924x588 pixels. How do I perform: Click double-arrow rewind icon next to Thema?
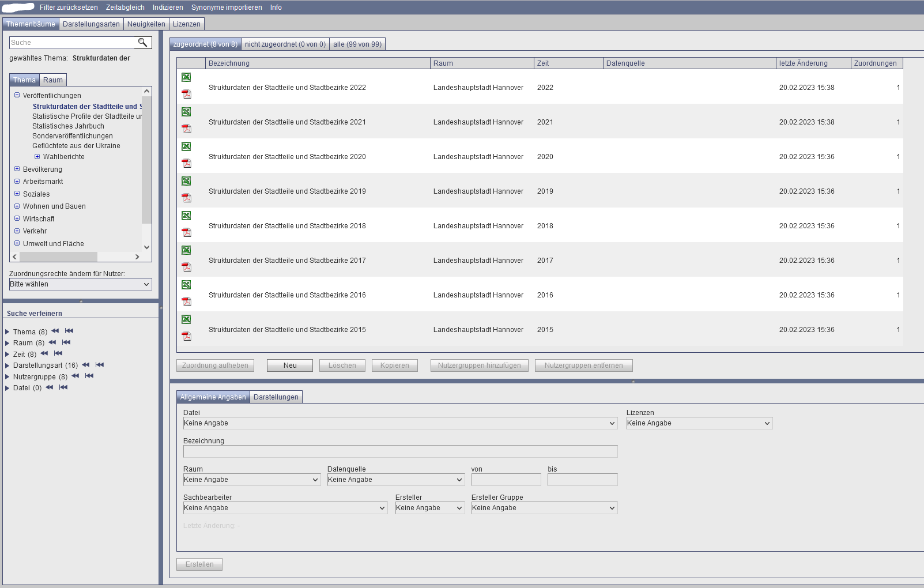click(x=55, y=331)
